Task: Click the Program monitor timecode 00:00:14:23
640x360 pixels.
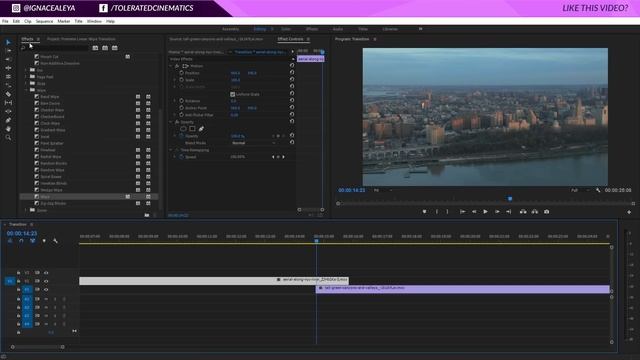Action: pyautogui.click(x=352, y=190)
